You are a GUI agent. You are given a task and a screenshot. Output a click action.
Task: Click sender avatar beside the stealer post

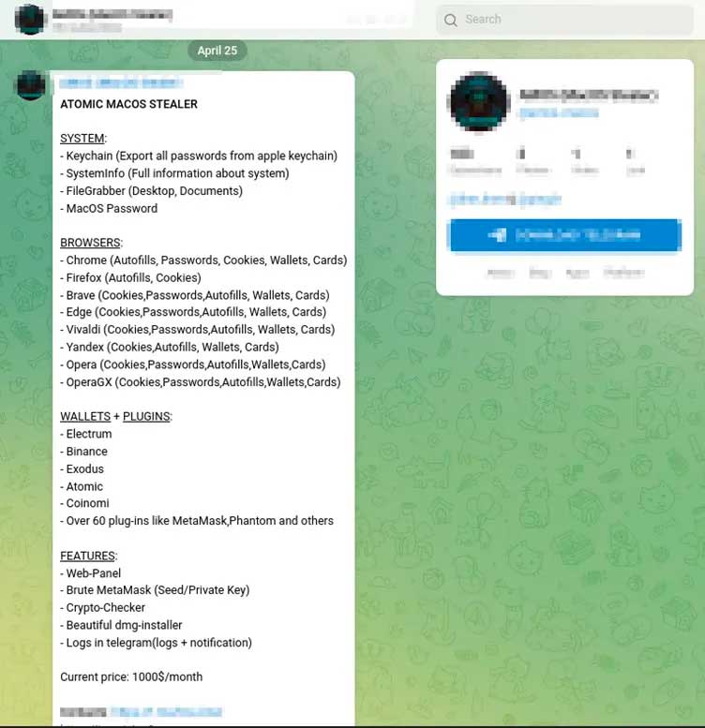[31, 85]
